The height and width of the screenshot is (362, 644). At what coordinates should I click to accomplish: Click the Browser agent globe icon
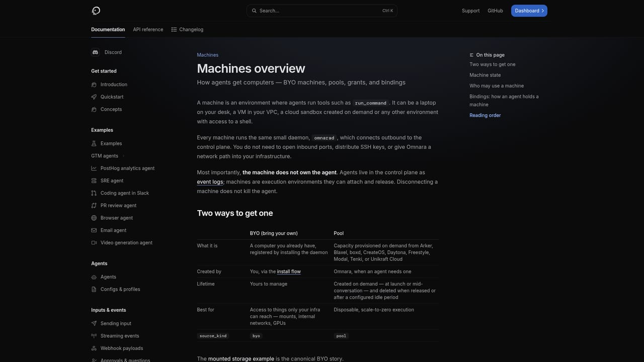94,218
